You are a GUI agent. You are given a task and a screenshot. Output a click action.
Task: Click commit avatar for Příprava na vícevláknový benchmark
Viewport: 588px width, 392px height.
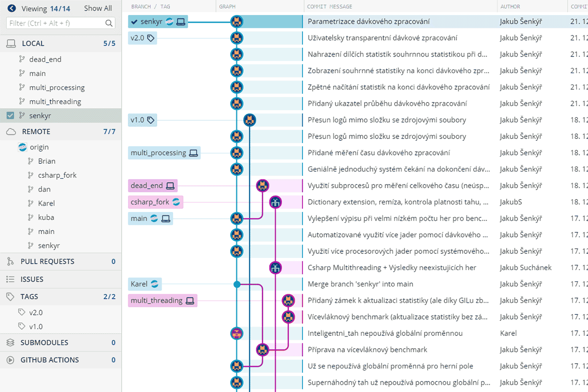pyautogui.click(x=262, y=350)
